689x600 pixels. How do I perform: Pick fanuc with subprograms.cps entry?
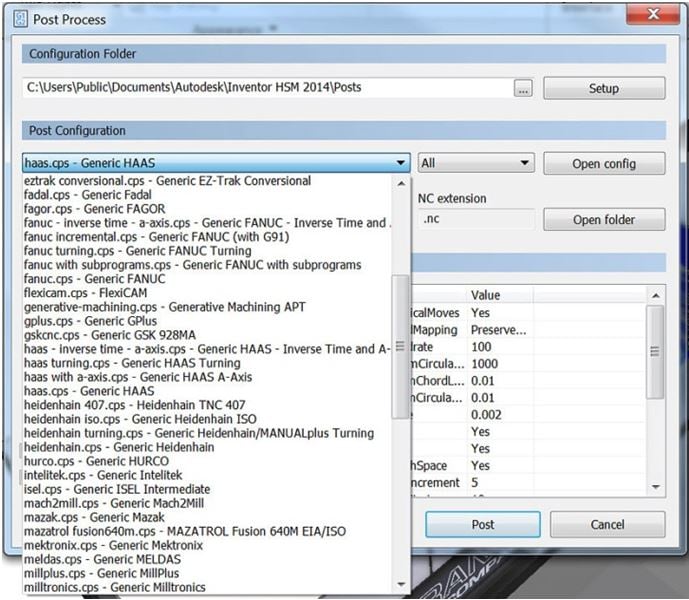207,265
